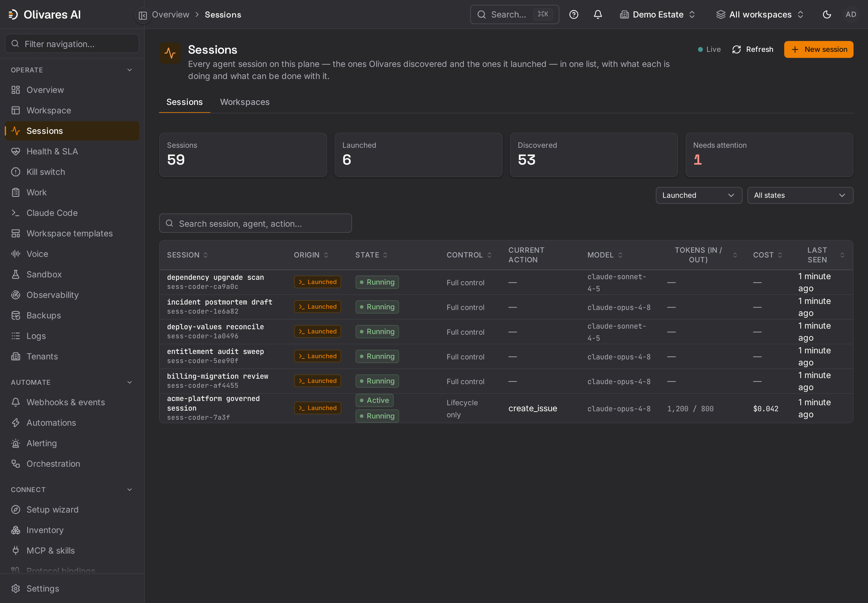Sort table by COST column

pyautogui.click(x=768, y=255)
